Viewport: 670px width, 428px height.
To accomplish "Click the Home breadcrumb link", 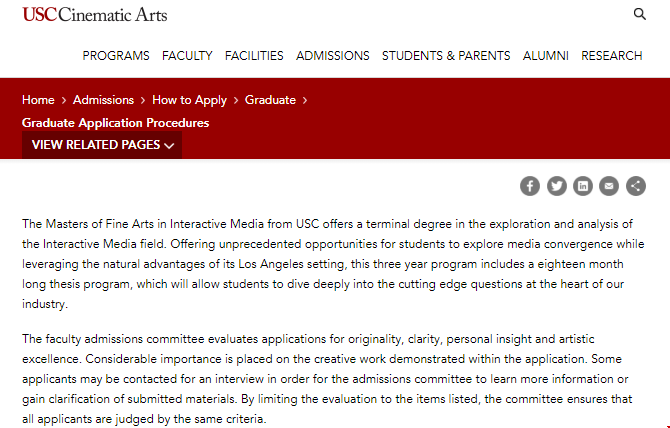I will [x=38, y=100].
